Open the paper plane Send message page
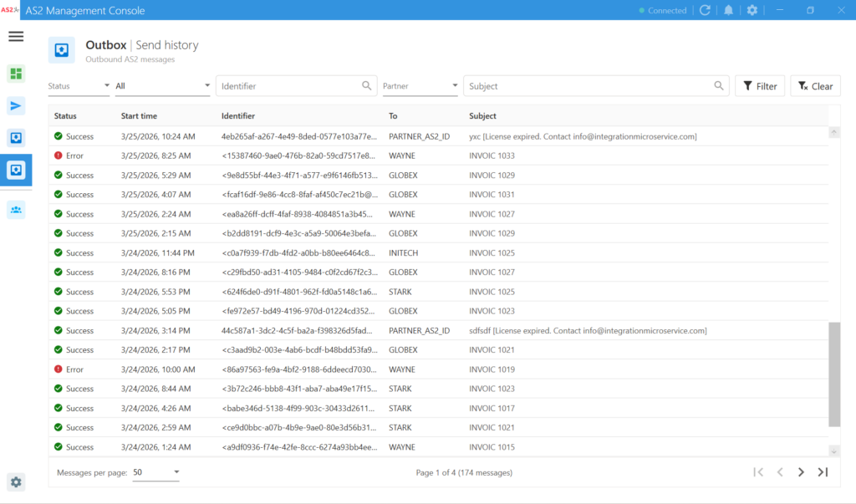 tap(16, 105)
